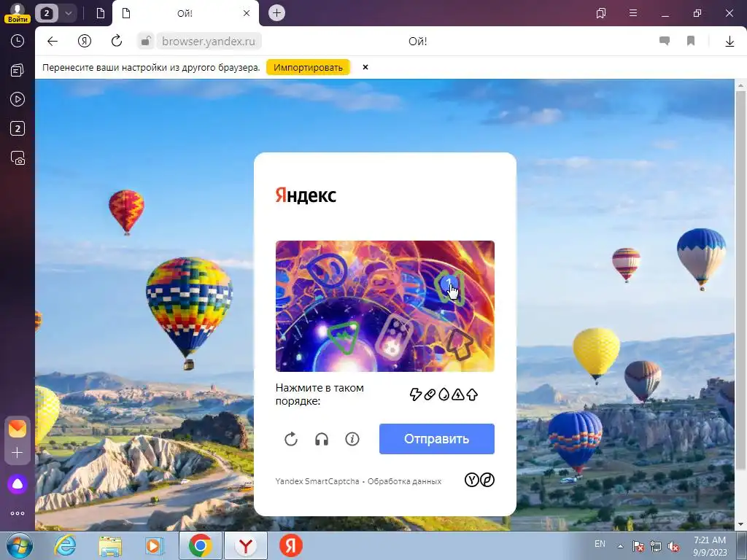
Task: Select the active Ой! tab
Action: (x=186, y=13)
